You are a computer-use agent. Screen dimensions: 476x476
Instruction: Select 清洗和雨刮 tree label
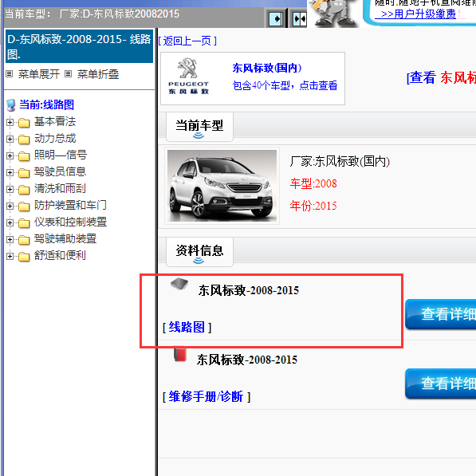tap(60, 188)
